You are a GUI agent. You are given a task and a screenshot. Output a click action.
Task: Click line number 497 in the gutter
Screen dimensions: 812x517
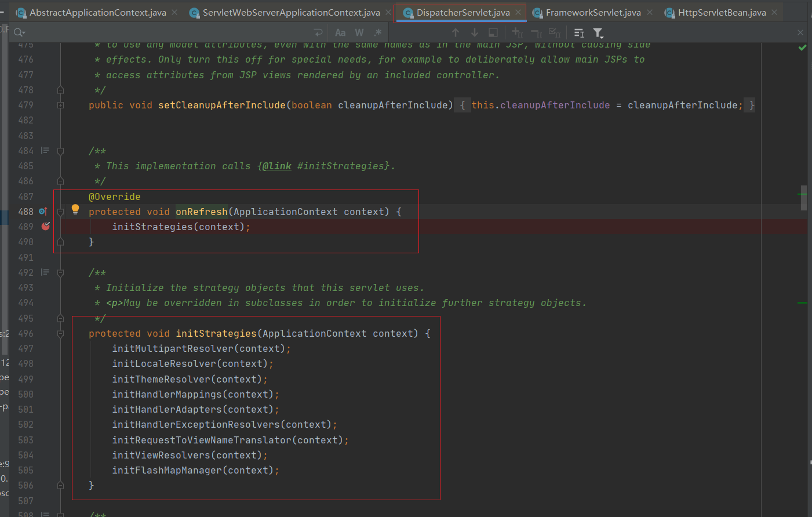[x=26, y=348]
